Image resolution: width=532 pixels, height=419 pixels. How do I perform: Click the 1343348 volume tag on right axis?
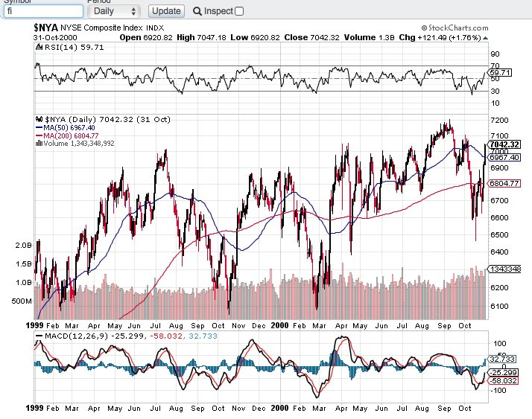504,269
